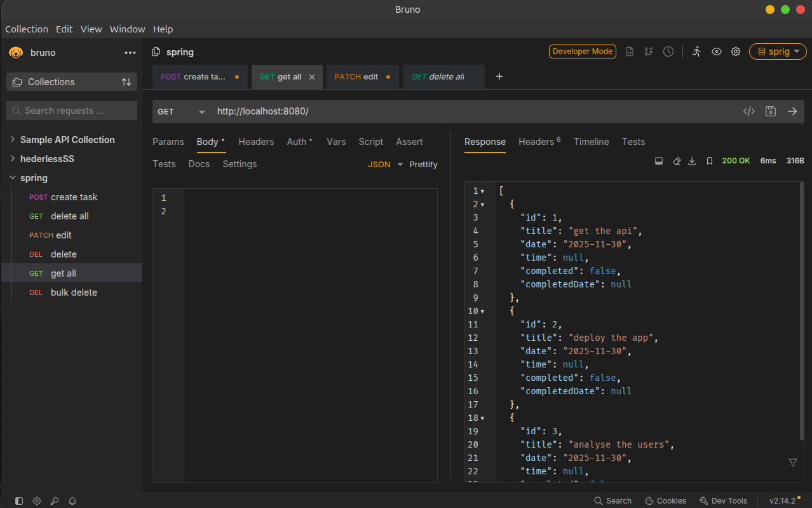The height and width of the screenshot is (508, 812).
Task: Switch to the 'POST create ta...' tab
Action: [200, 76]
